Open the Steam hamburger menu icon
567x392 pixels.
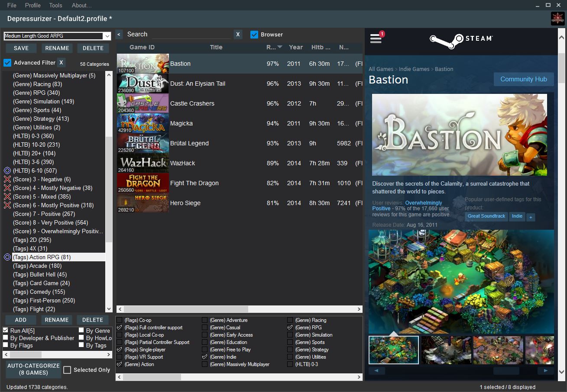[376, 39]
